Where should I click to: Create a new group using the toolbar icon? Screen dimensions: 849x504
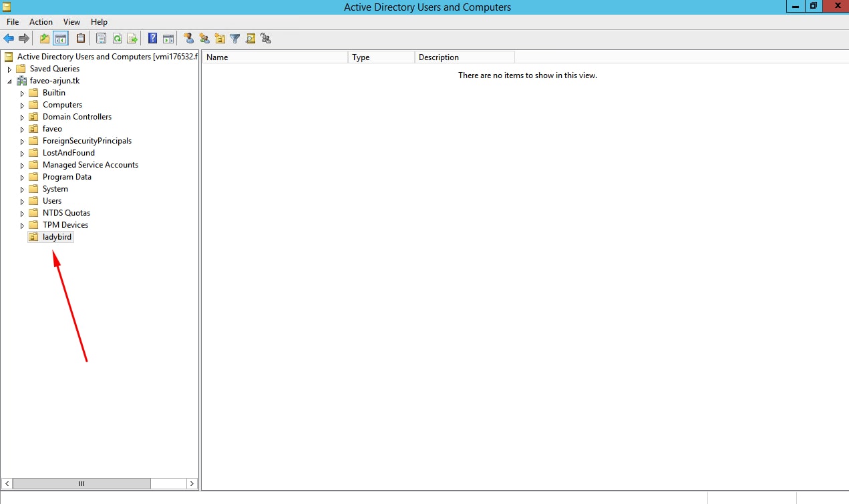(204, 38)
